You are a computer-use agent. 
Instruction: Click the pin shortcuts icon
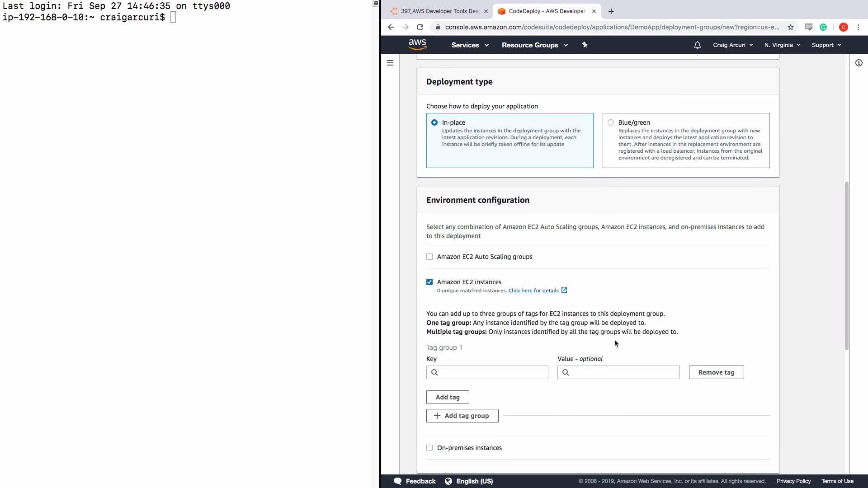click(585, 45)
